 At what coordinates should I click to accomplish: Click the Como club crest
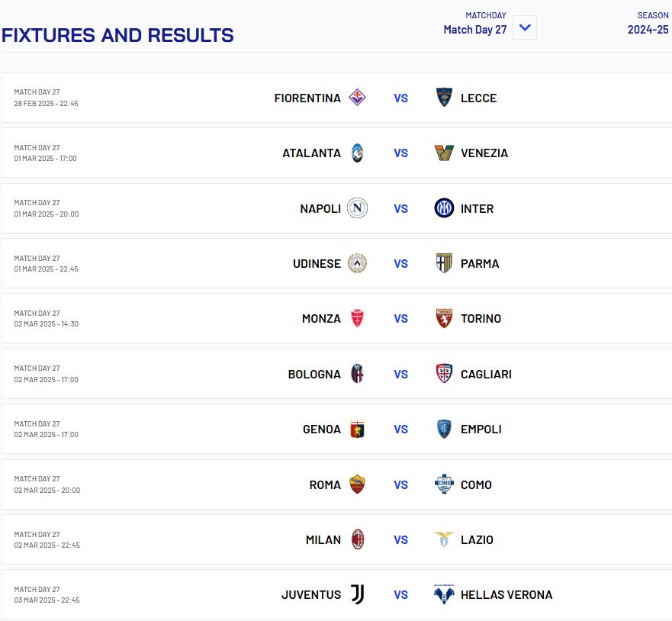[x=444, y=484]
